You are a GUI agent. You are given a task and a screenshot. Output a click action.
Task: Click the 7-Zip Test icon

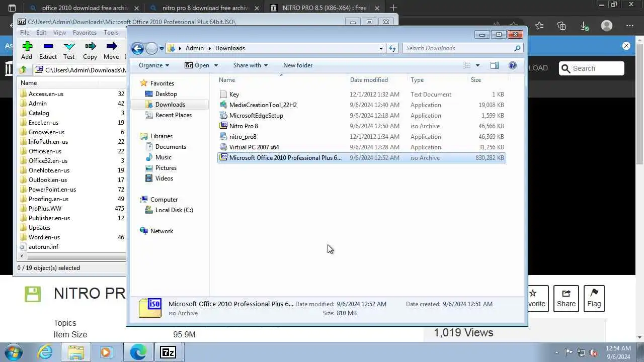69,47
